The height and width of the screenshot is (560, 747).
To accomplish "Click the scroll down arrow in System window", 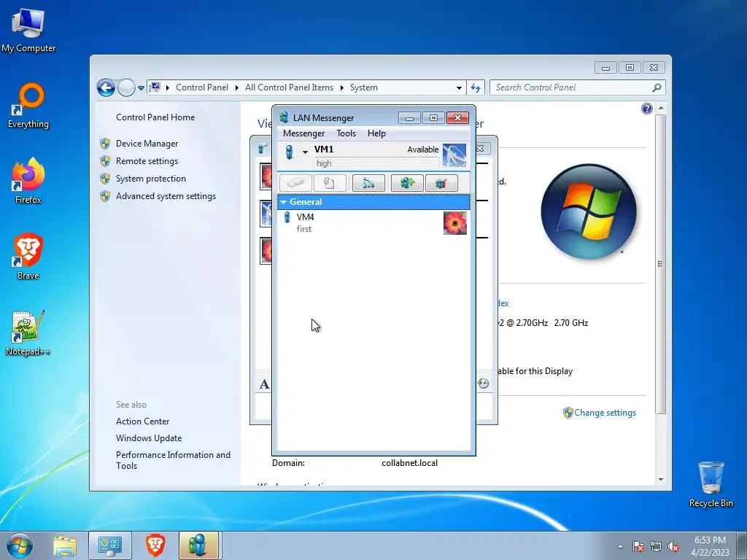I will pos(661,480).
